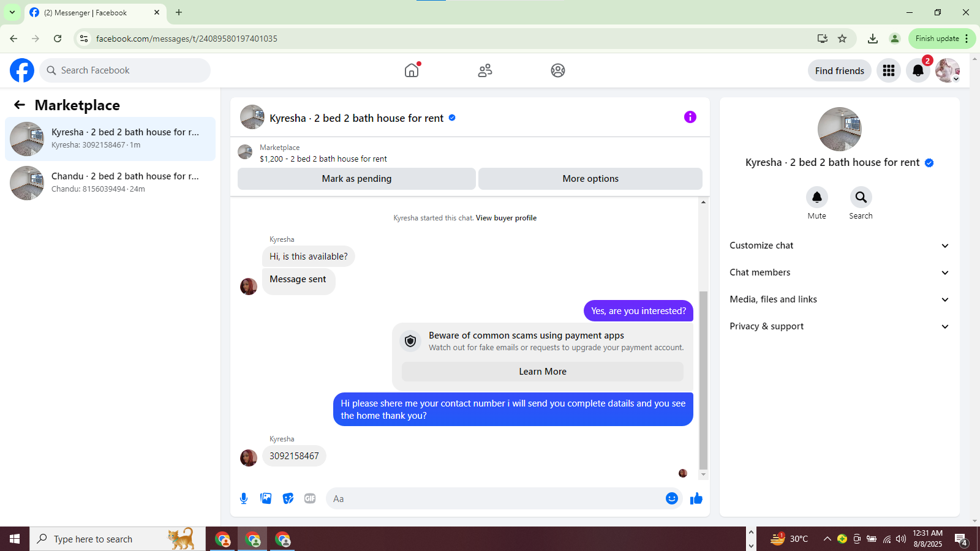The width and height of the screenshot is (980, 551).
Task: Go back using the Marketplace back arrow
Action: tap(20, 105)
